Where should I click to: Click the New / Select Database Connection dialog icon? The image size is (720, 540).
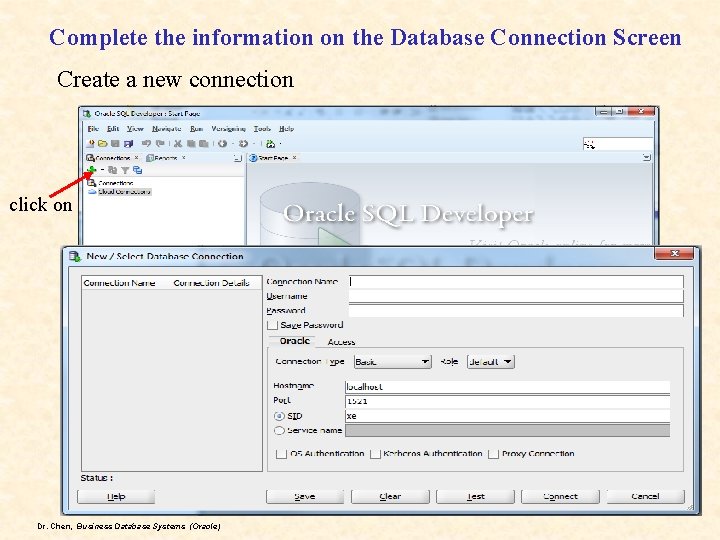[74, 256]
